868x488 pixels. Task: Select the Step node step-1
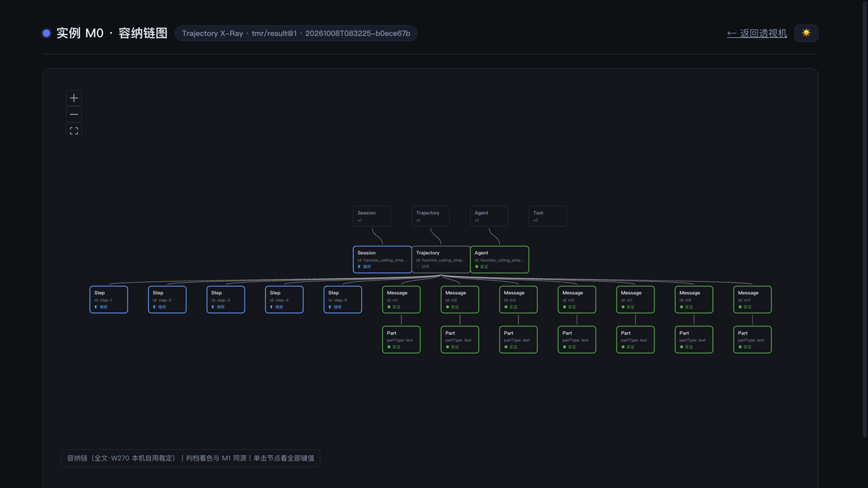click(108, 300)
